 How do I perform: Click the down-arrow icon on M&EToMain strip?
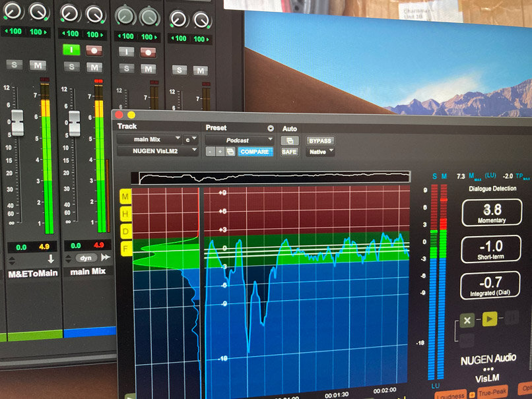[51, 259]
